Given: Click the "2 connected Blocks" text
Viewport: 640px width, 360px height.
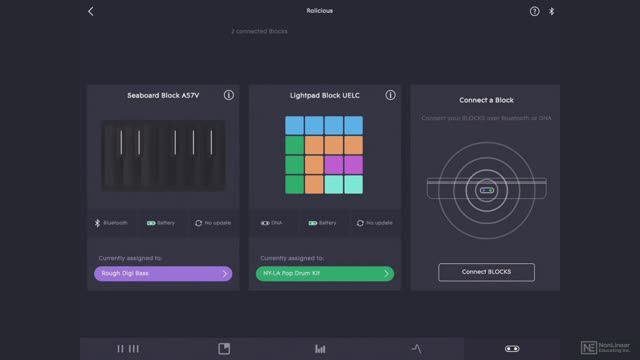Looking at the screenshot, I should tap(259, 31).
